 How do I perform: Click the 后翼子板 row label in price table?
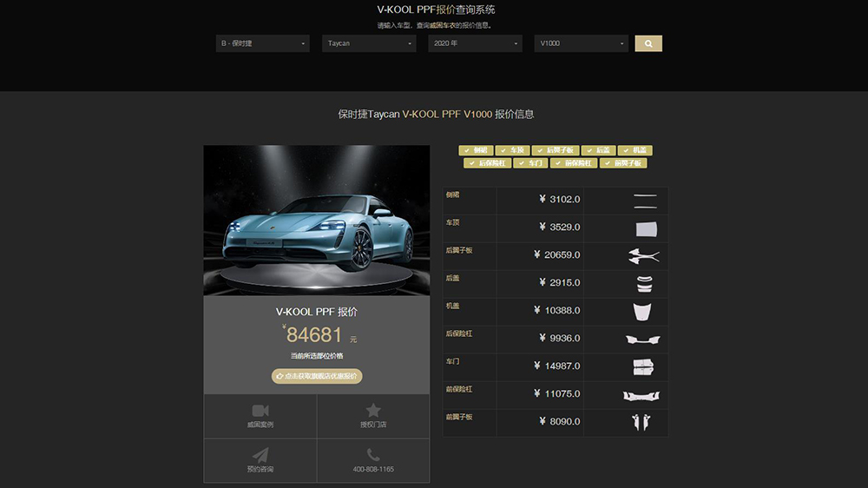[459, 250]
